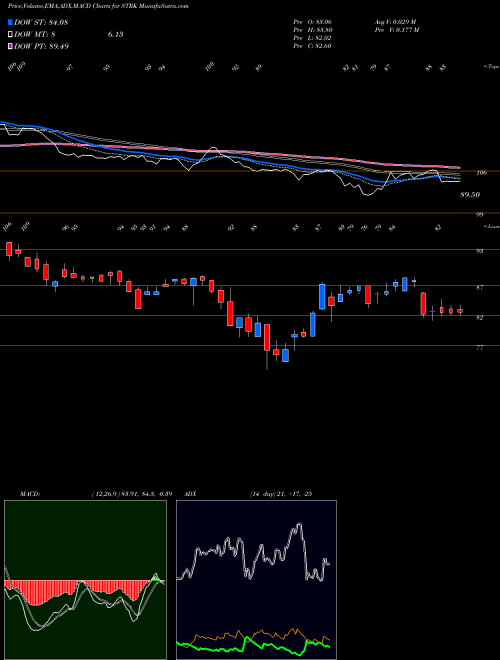The height and width of the screenshot is (660, 500).
Task: Click the blue DOW ST legend swatch
Action: coord(10,22)
